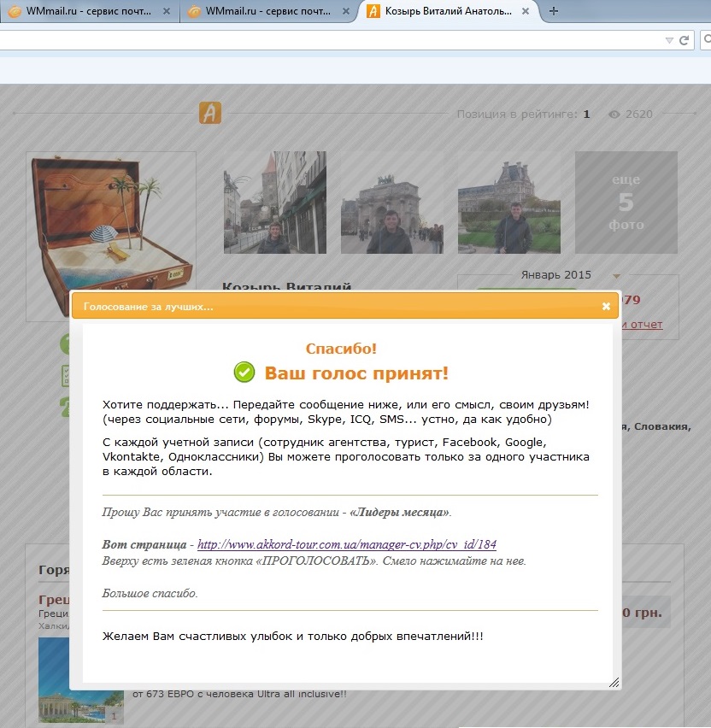Click the dialog resize grip corner

coord(614,682)
